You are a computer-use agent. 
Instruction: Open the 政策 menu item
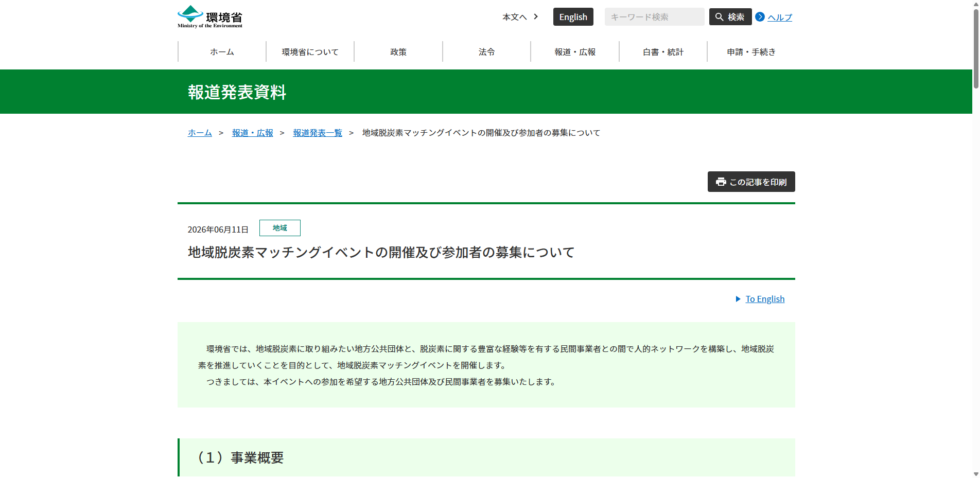[398, 52]
